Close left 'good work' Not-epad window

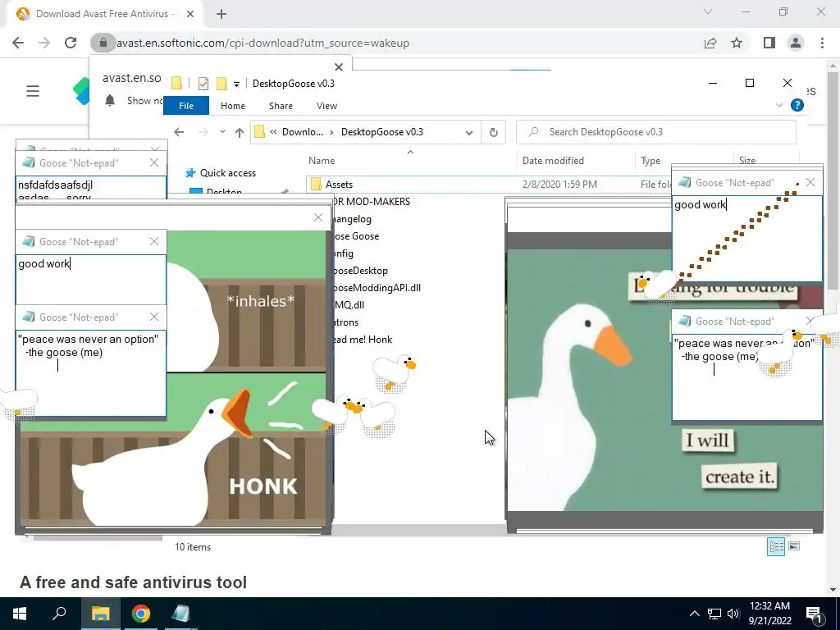pos(154,242)
